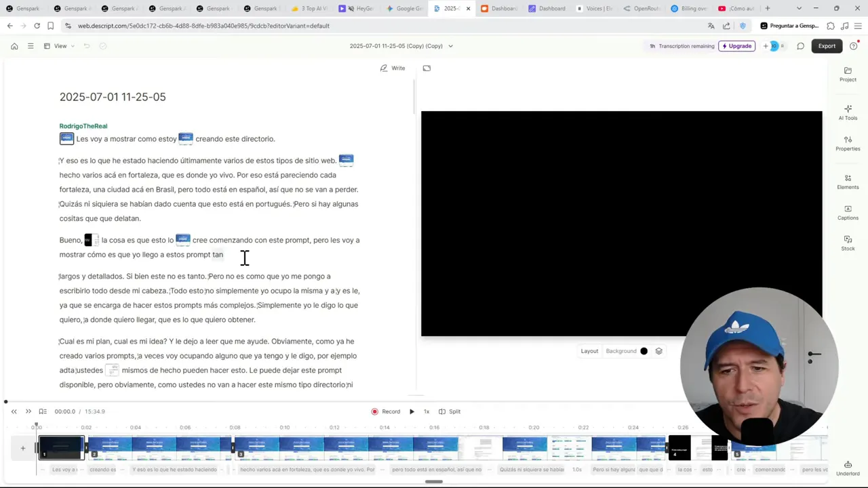
Task: Open the View menu
Action: (x=60, y=45)
